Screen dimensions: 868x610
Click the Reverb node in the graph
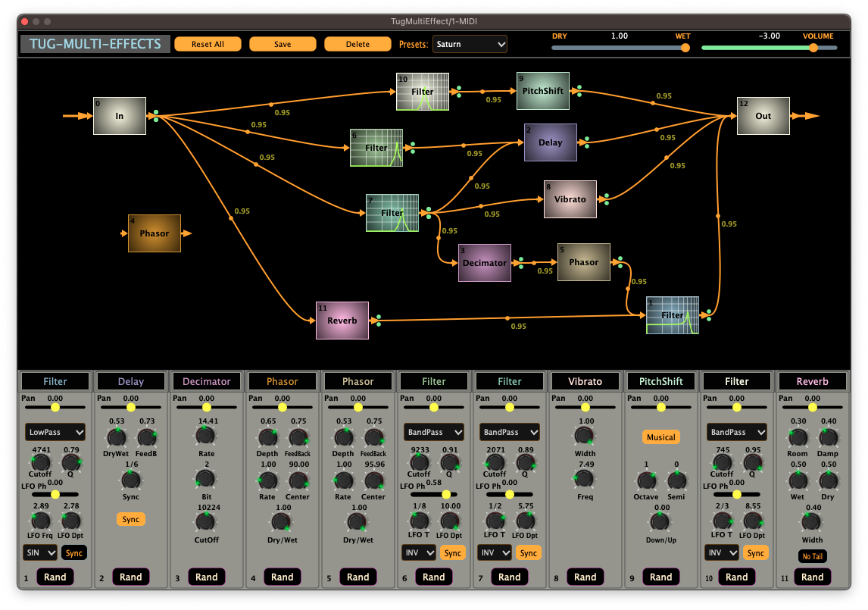coord(342,321)
